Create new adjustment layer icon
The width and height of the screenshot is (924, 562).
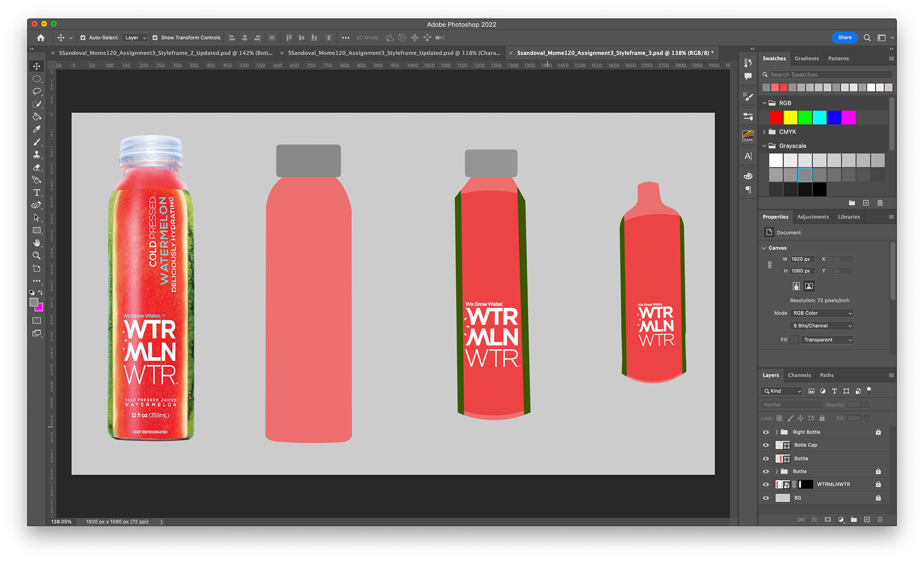841,520
